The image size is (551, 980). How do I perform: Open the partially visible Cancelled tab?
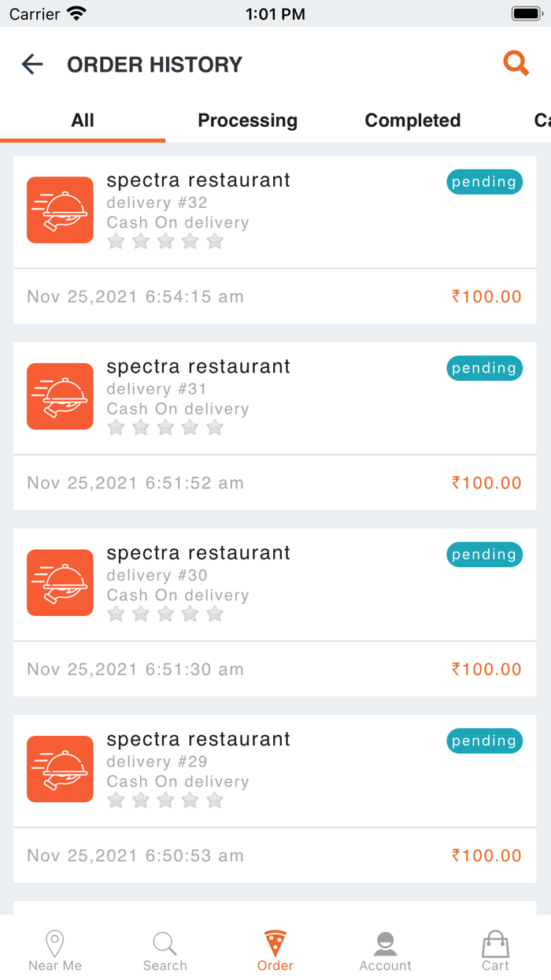point(542,120)
